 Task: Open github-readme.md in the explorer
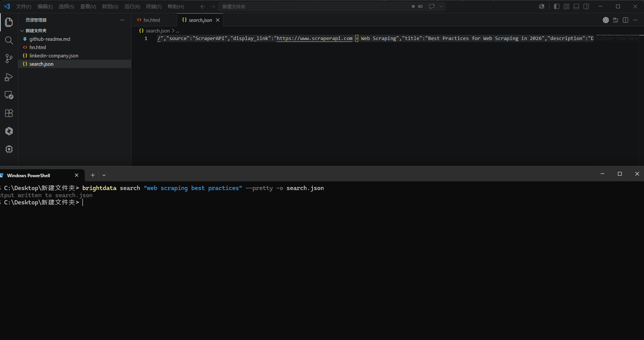pos(74,39)
